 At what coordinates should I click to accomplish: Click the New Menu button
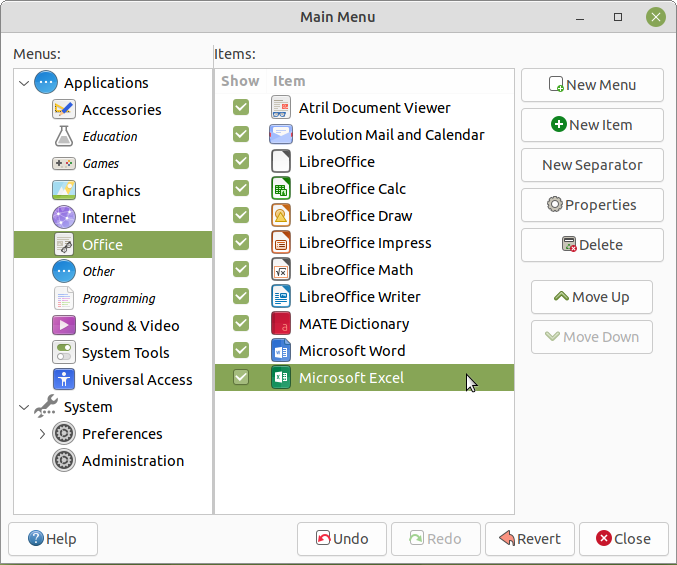pyautogui.click(x=592, y=85)
